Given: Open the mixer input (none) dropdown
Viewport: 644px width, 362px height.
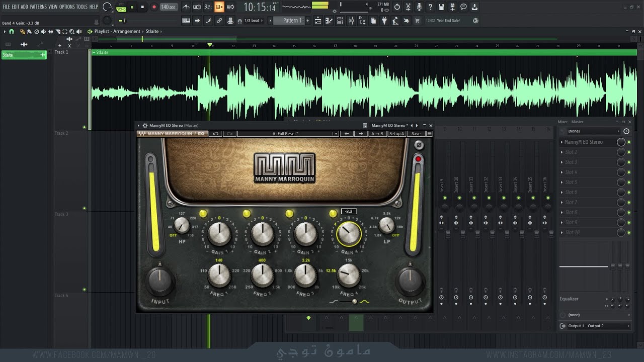Looking at the screenshot, I should coord(594,131).
